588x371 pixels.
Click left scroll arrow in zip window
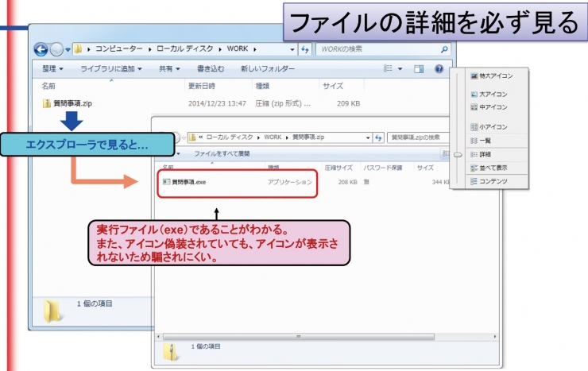coord(158,337)
